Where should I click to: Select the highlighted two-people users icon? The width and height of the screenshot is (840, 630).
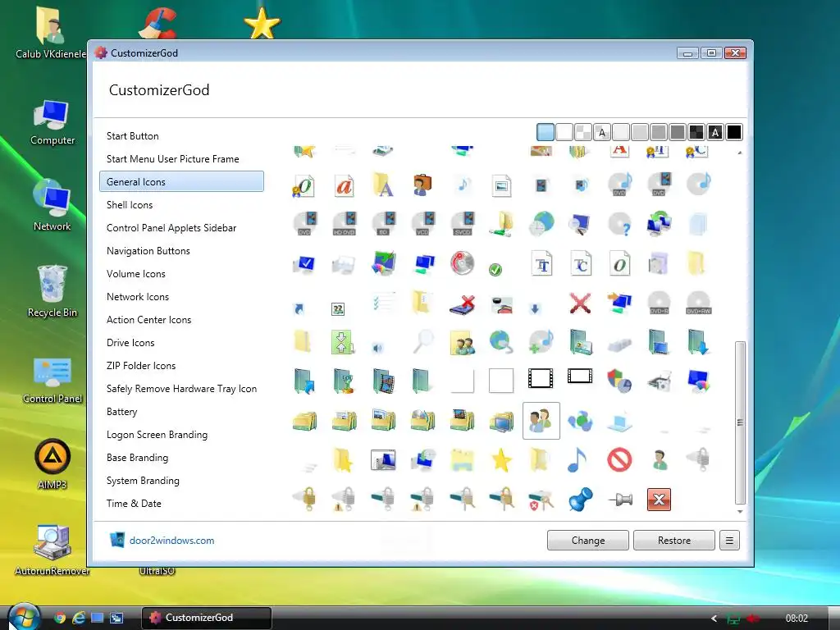tap(541, 421)
